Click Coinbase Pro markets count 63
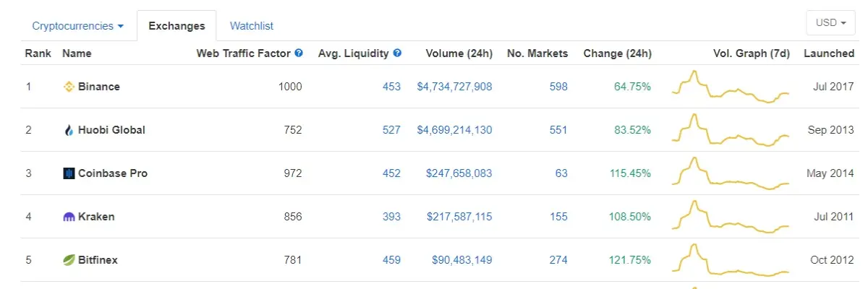 [561, 173]
